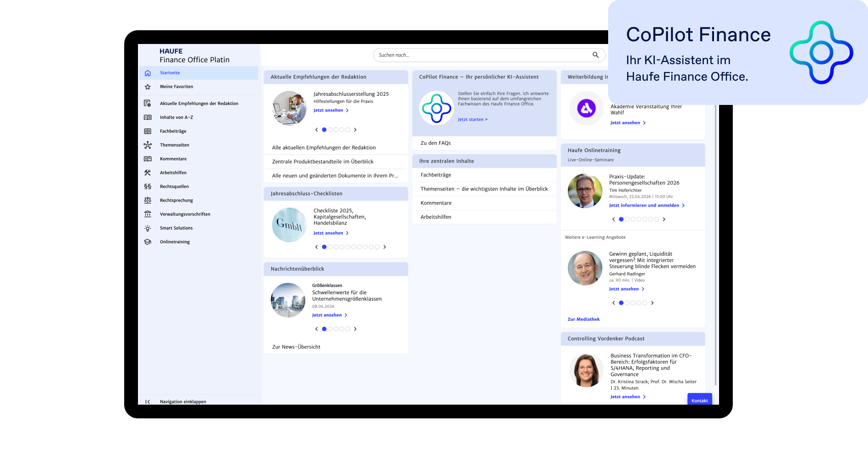Advance the e-Learning Angebote carousel
The image size is (868, 461).
click(652, 303)
